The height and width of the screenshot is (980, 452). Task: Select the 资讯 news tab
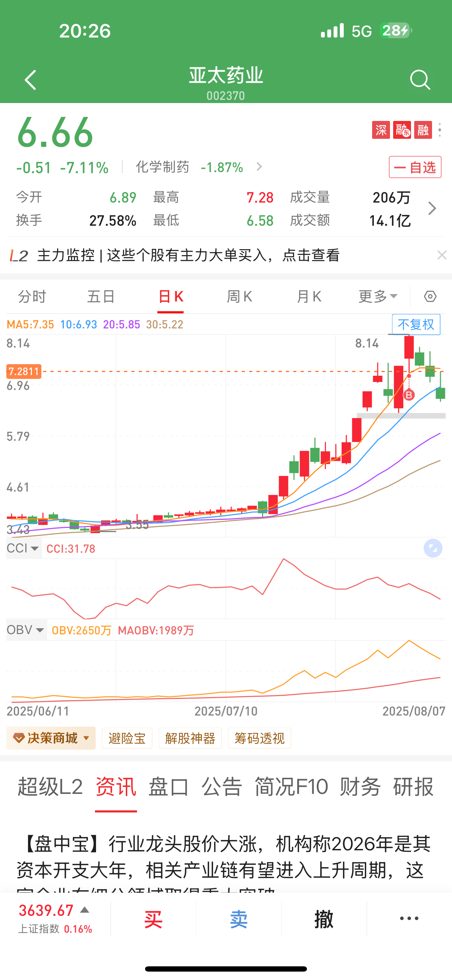point(116,787)
